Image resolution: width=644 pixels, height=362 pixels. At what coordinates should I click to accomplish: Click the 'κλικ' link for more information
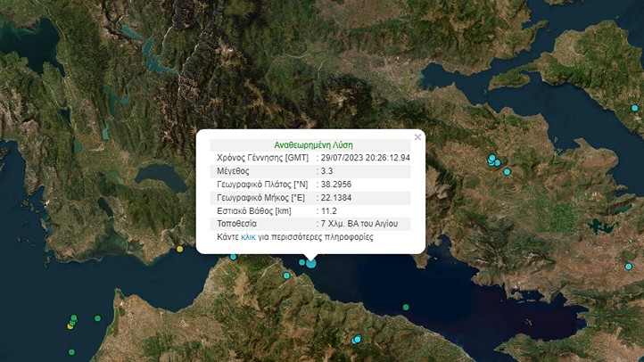click(251, 238)
